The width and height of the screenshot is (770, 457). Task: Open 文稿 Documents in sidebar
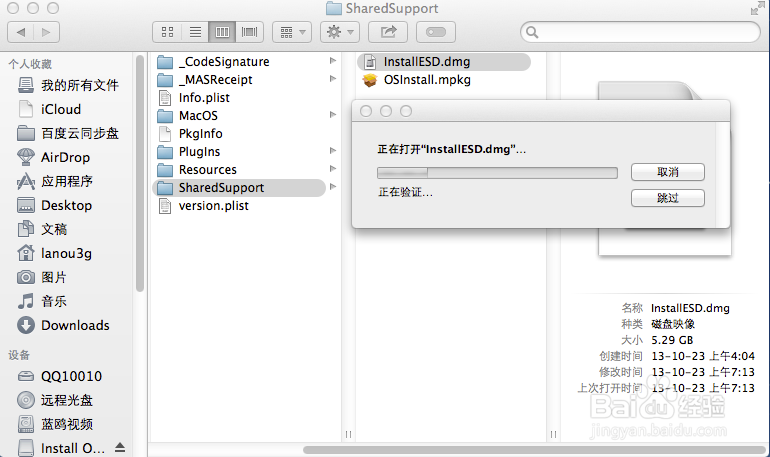pyautogui.click(x=42, y=229)
